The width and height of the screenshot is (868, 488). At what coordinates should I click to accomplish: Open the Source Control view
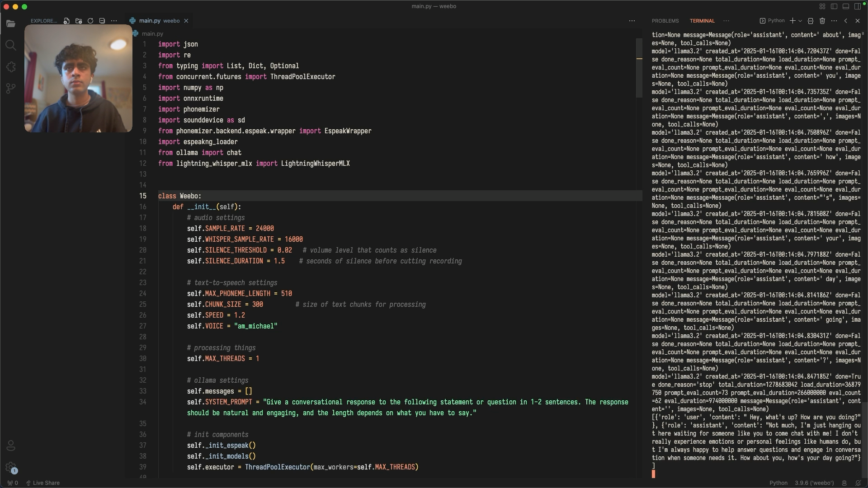[x=11, y=89]
